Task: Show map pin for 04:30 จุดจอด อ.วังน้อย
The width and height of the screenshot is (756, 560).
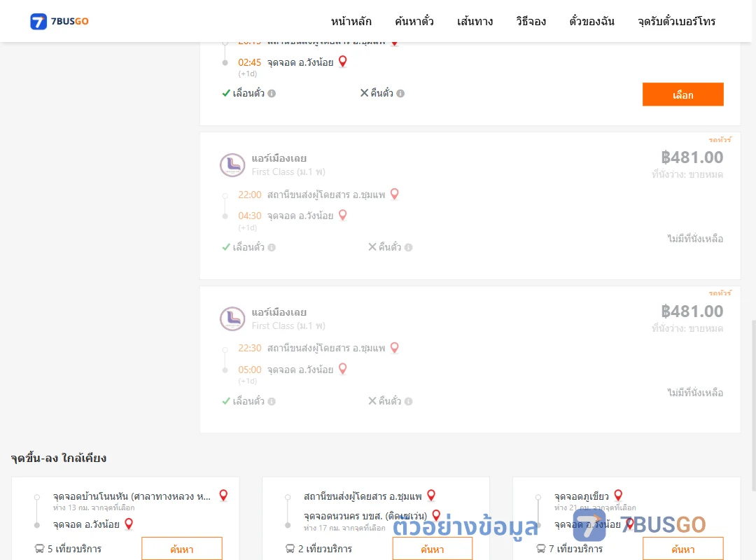Action: tap(343, 215)
